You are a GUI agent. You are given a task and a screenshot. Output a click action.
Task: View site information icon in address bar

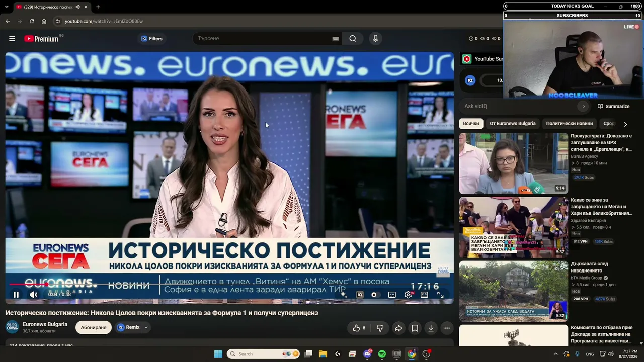[x=58, y=21]
